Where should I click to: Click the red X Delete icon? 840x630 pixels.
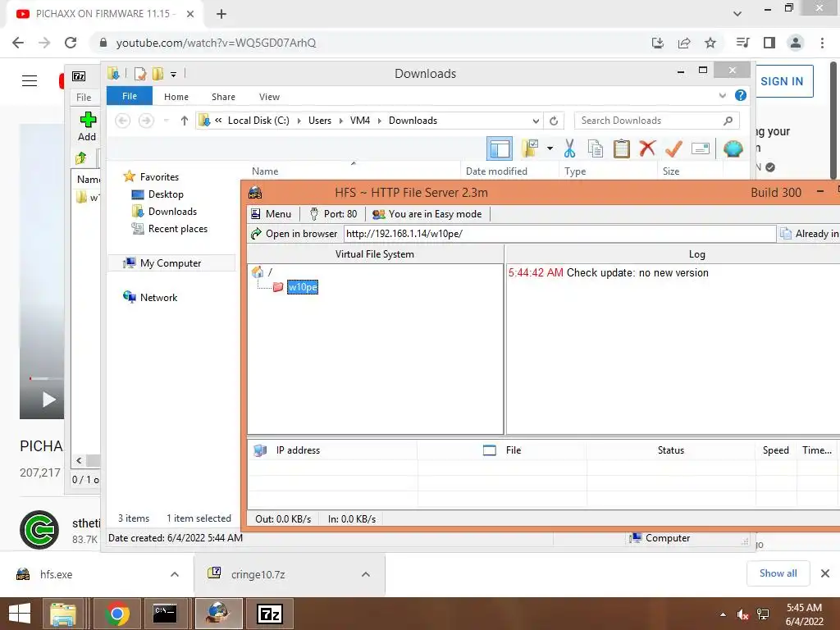[x=647, y=148]
